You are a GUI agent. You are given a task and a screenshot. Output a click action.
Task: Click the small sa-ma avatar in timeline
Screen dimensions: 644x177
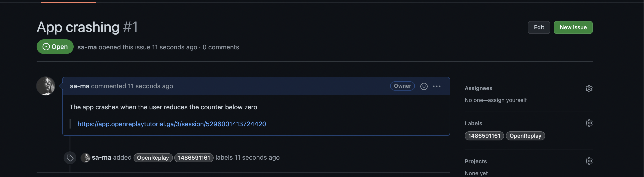85,158
